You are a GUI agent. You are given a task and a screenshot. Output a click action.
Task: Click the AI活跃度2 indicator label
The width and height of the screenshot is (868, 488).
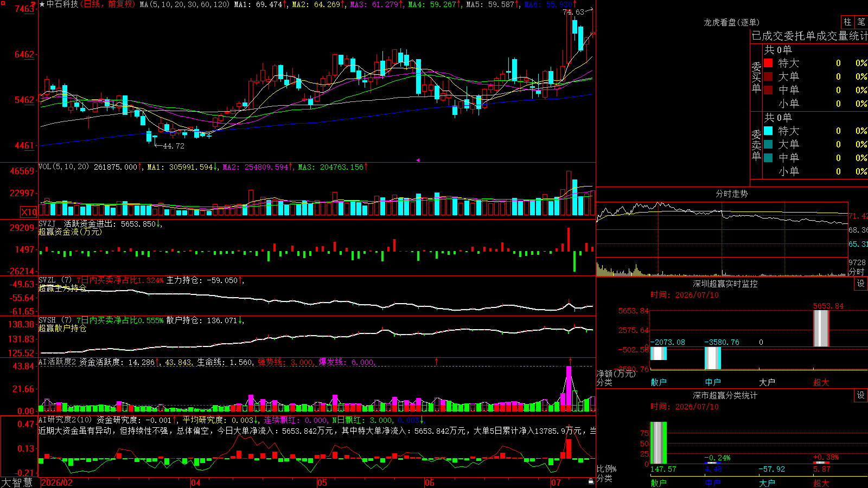[58, 362]
